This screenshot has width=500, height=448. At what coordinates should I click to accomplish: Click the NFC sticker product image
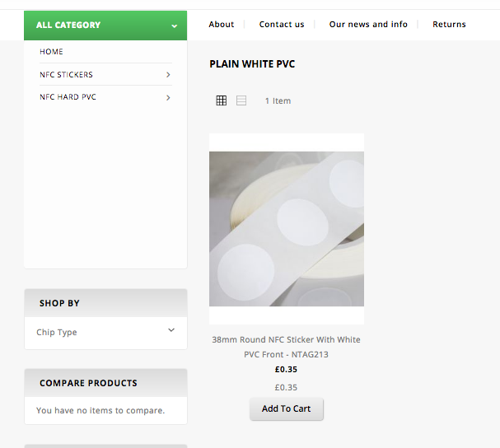click(287, 229)
